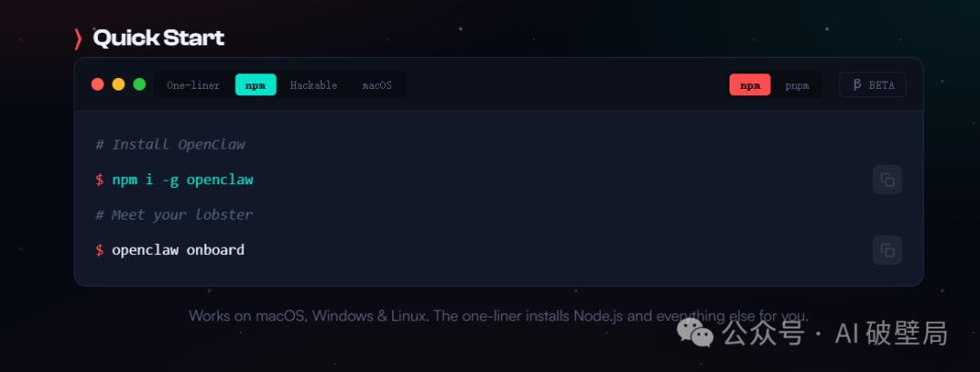Copy the openclaw onboard command
This screenshot has width=980, height=372.
(887, 250)
